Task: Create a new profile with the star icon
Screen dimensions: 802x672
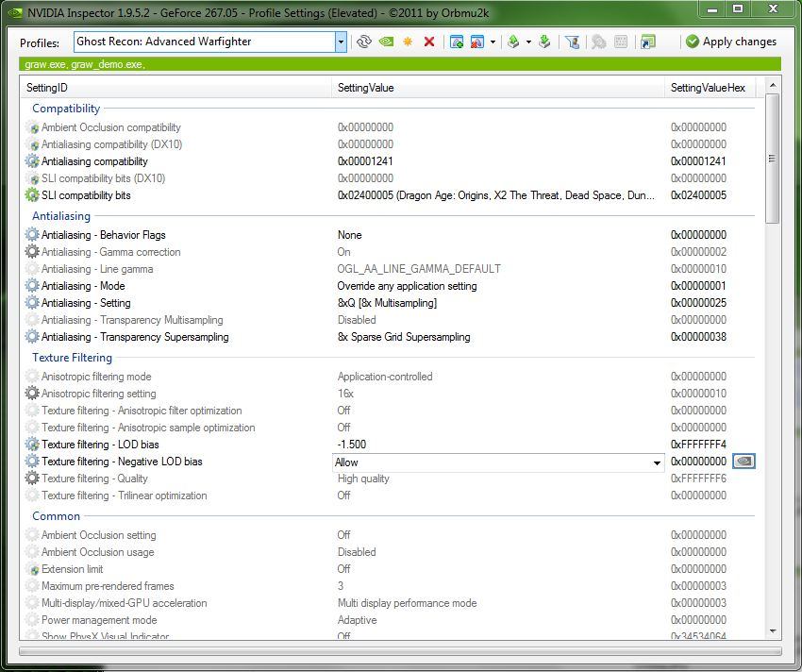Action: [408, 42]
